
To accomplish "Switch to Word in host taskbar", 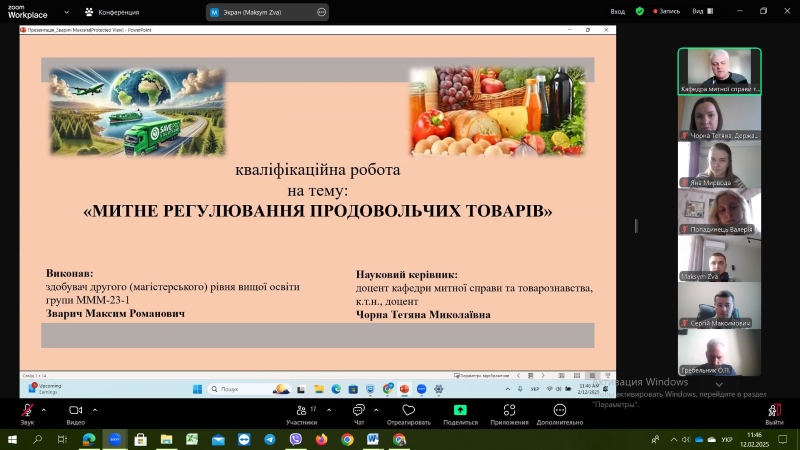I will click(373, 439).
